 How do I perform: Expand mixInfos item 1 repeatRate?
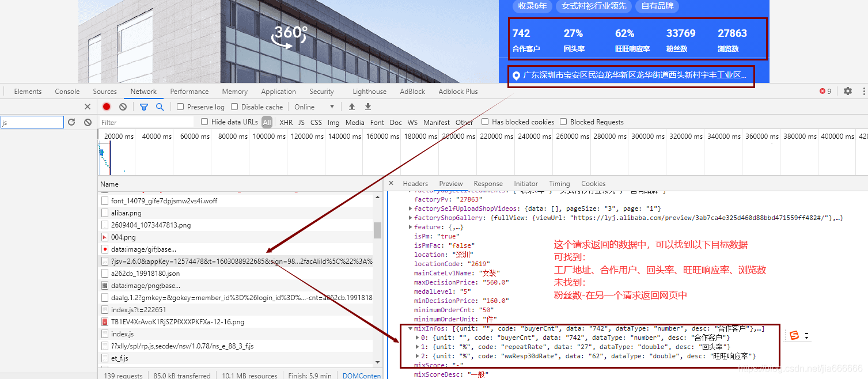[x=418, y=347]
